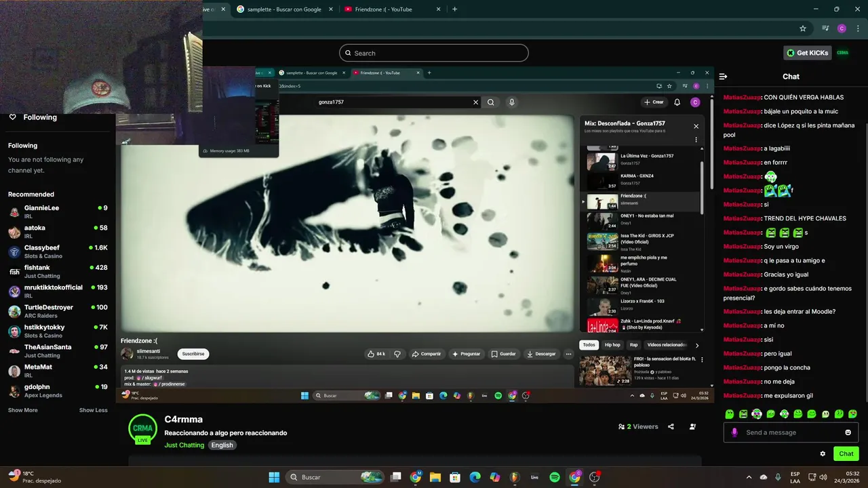Open the aatoka recommended channel
Screen dimensions: 868x488
click(x=58, y=232)
